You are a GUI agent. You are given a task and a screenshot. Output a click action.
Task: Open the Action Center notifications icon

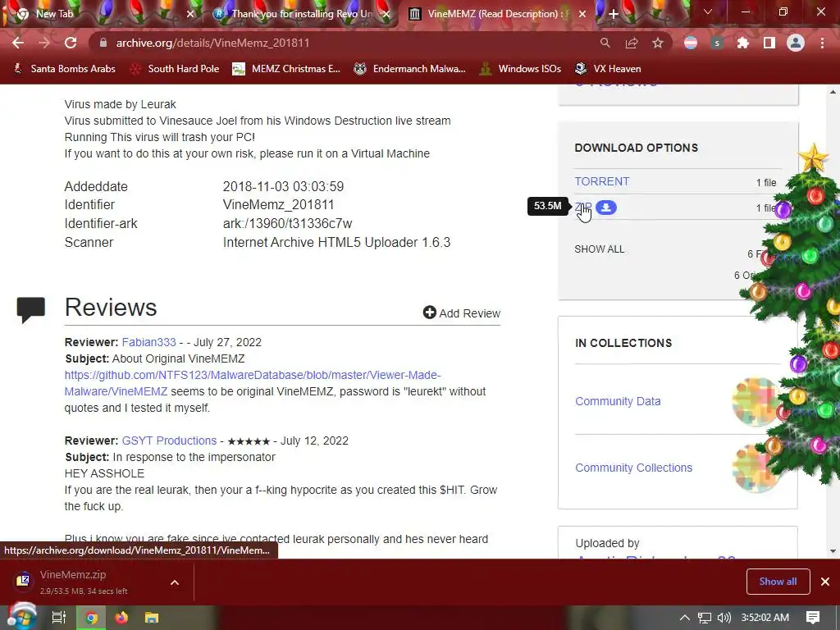(813, 618)
